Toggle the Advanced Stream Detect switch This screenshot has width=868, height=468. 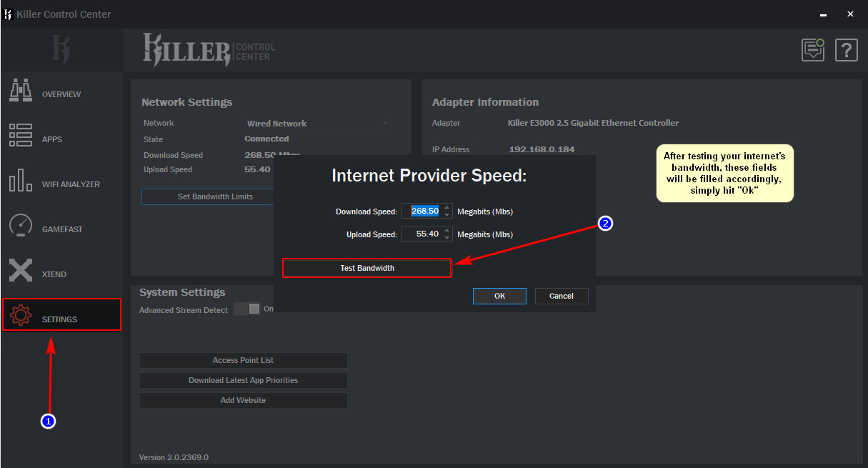[247, 309]
